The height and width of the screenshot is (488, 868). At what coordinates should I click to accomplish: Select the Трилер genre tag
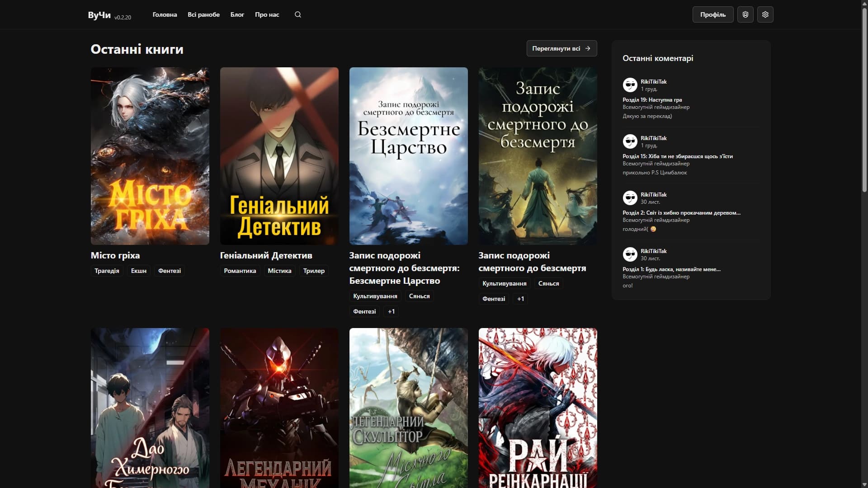click(x=314, y=271)
